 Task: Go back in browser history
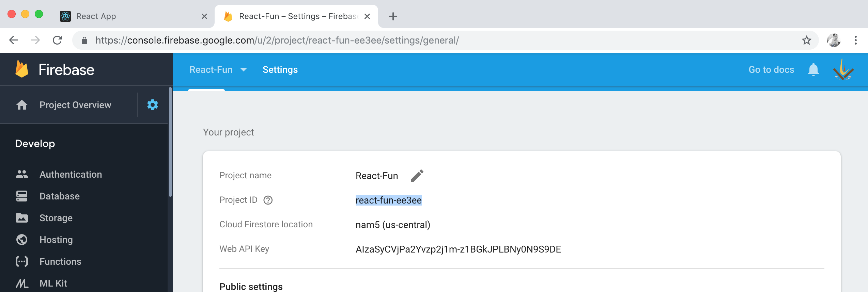(x=14, y=40)
